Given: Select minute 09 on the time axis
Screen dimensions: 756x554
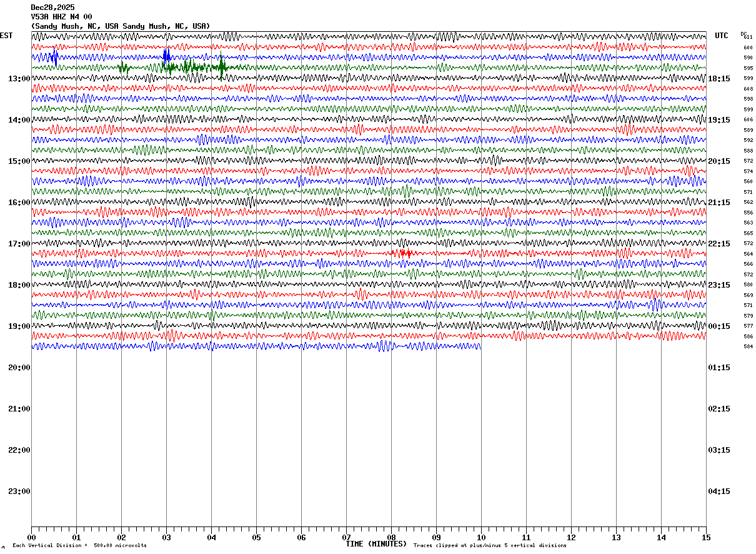Looking at the screenshot, I should (x=436, y=537).
